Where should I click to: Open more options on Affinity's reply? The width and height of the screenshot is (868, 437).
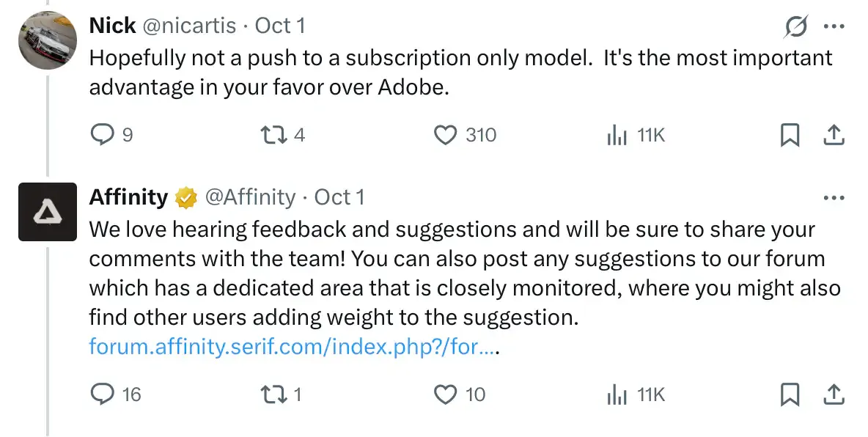834,197
